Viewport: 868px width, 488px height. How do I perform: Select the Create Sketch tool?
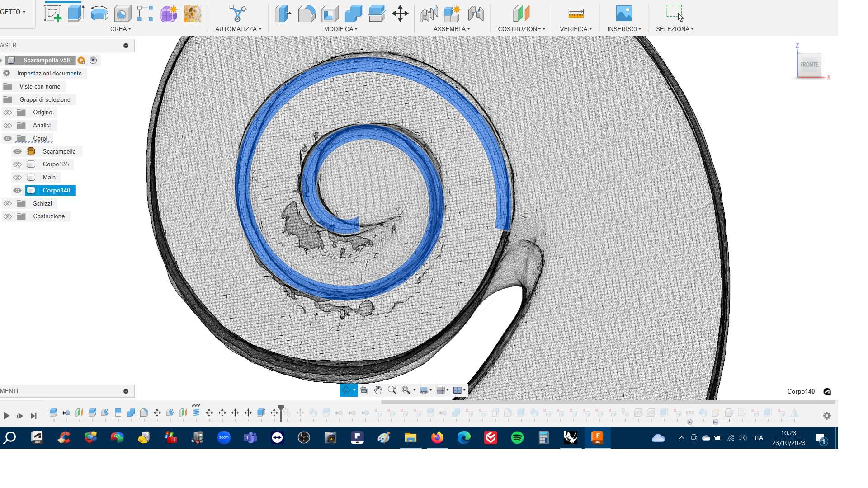(53, 13)
